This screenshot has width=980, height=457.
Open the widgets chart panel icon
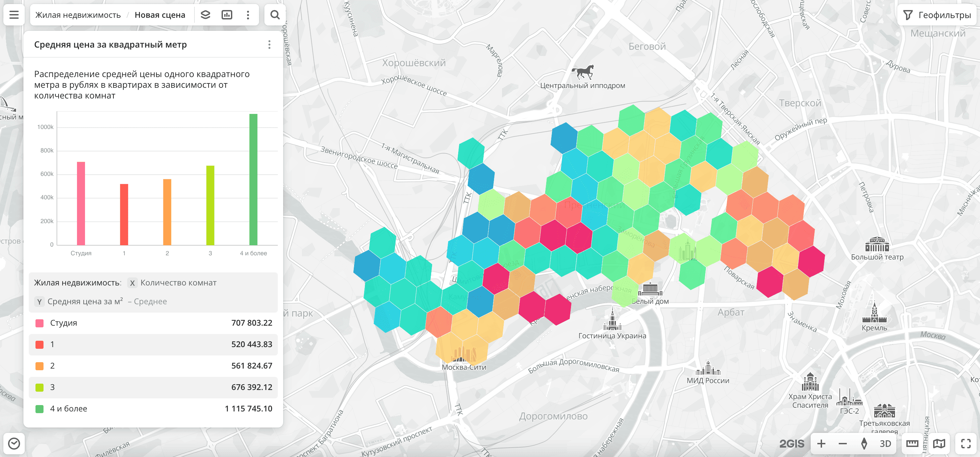[x=227, y=14]
